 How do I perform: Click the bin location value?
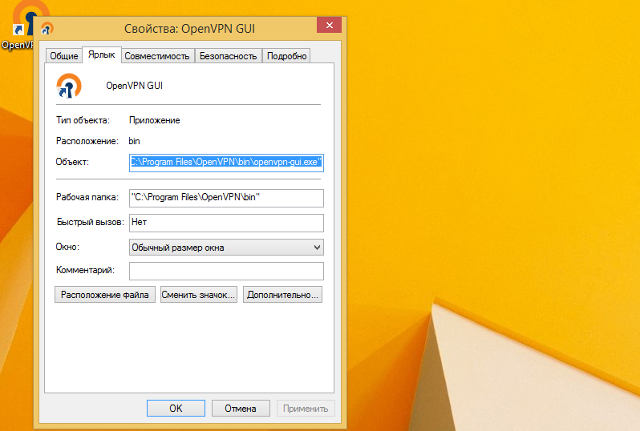pos(134,141)
